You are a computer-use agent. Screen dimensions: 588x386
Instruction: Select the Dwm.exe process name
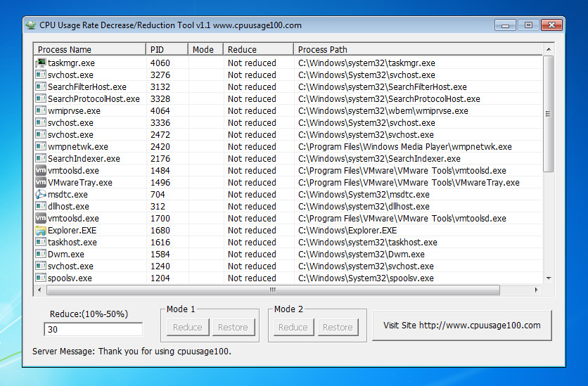[x=65, y=255]
